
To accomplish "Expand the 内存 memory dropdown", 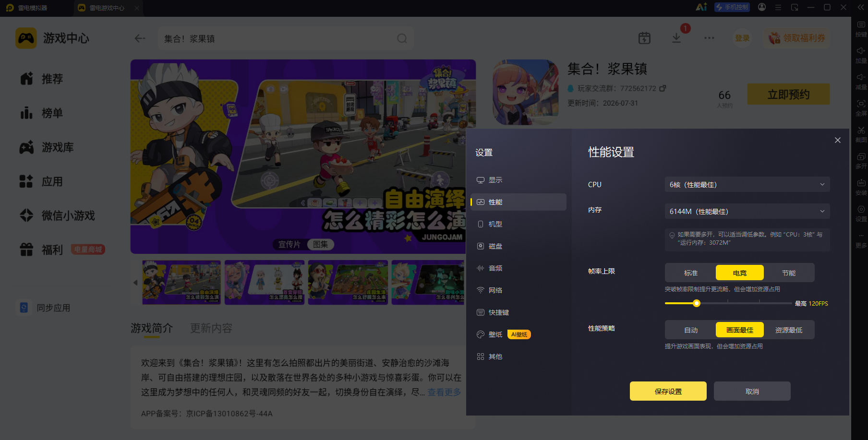I will click(x=747, y=211).
